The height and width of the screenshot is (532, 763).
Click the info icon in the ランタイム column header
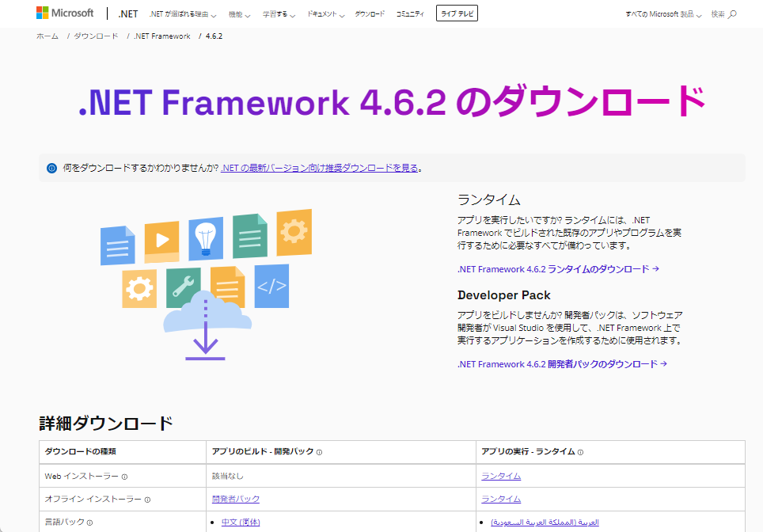[579, 451]
